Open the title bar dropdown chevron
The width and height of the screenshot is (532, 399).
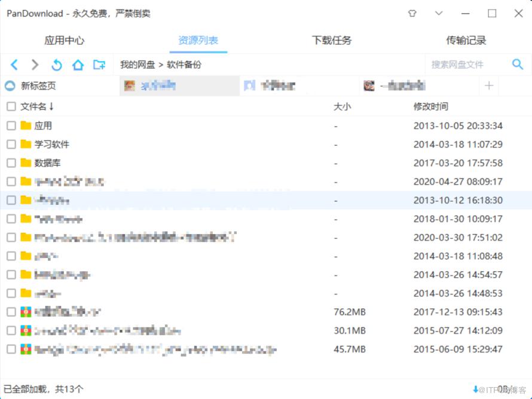(x=439, y=14)
